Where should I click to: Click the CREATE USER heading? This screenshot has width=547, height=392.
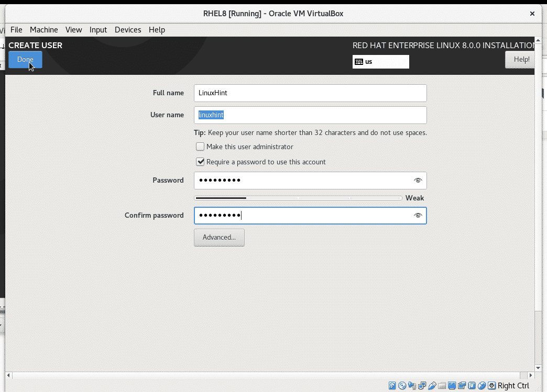[35, 46]
